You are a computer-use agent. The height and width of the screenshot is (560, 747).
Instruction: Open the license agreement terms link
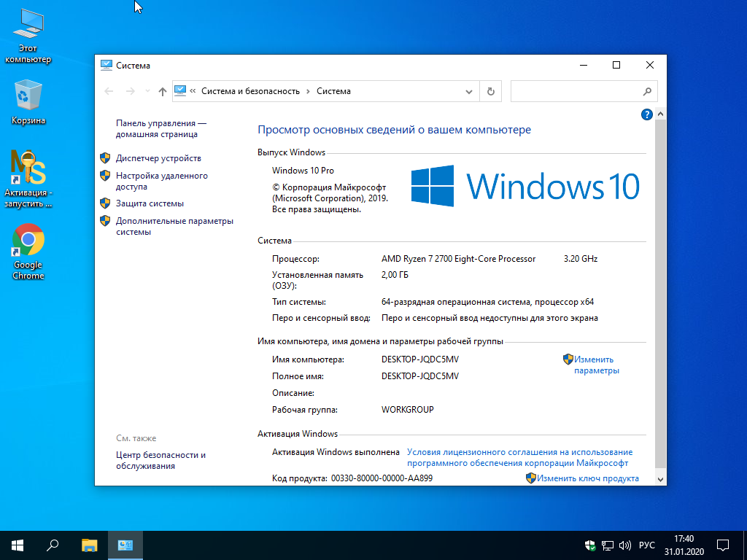(x=519, y=458)
